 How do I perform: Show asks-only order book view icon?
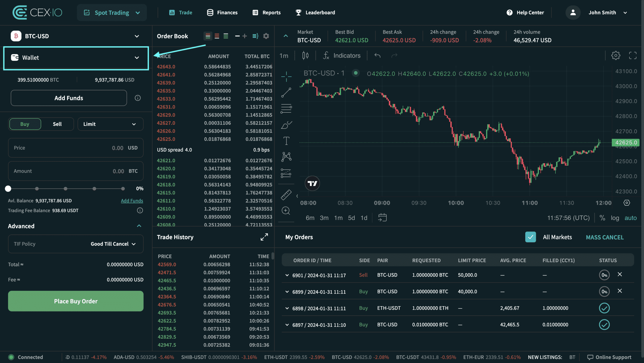click(x=217, y=36)
